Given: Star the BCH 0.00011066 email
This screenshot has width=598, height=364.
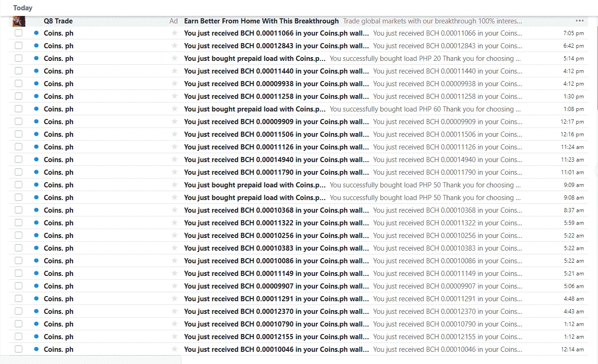Looking at the screenshot, I should click(174, 33).
